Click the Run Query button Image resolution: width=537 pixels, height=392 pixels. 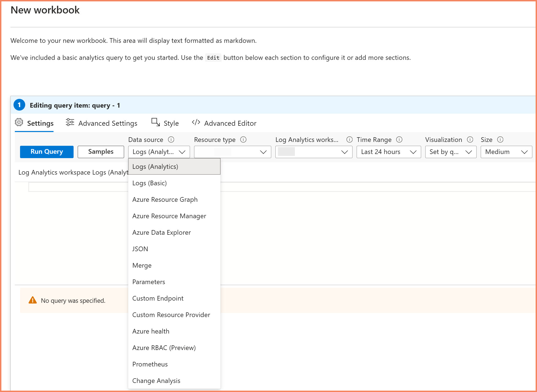point(47,152)
